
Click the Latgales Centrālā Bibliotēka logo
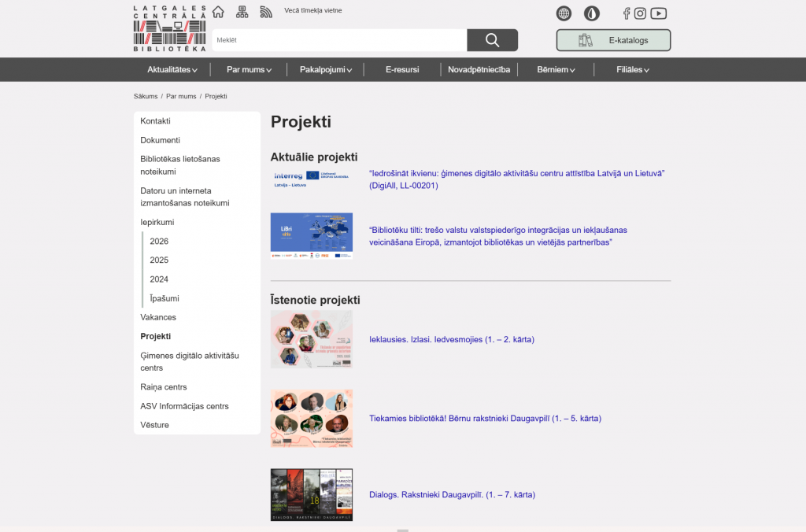[169, 28]
